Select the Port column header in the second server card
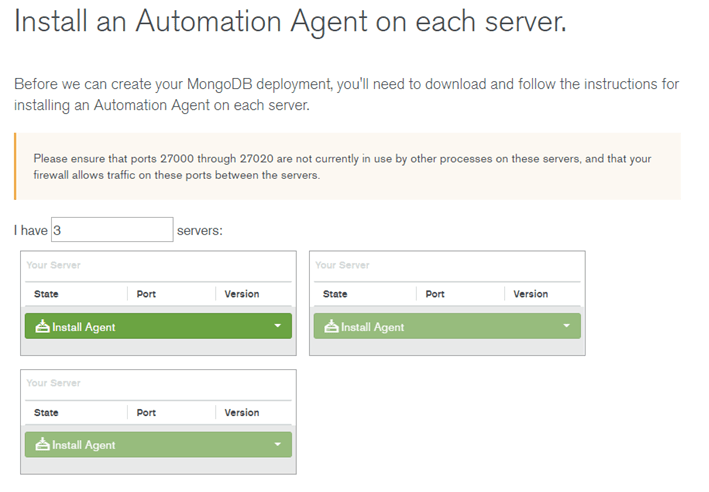709x492 pixels. [435, 294]
